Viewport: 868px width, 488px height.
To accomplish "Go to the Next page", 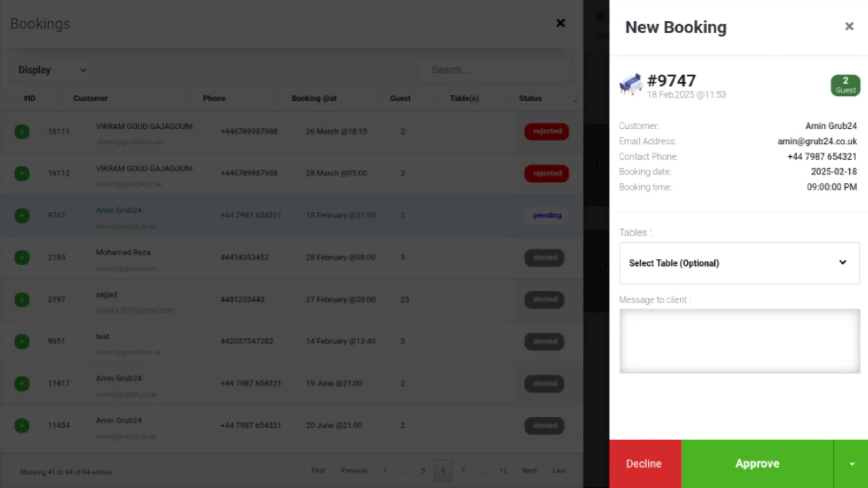I will pyautogui.click(x=530, y=471).
